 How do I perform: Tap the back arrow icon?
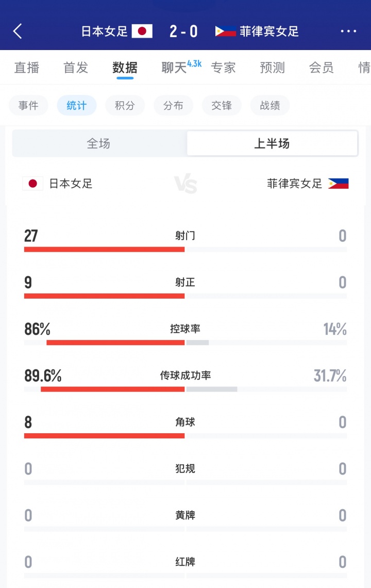[x=18, y=31]
